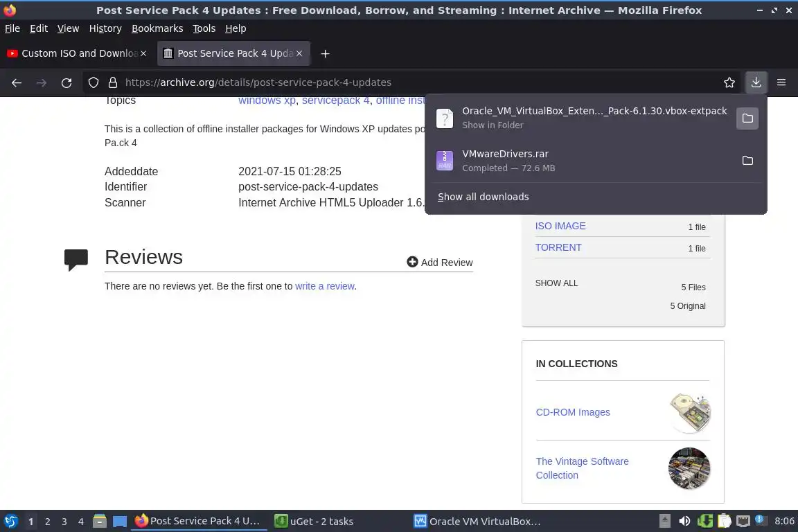Image resolution: width=798 pixels, height=532 pixels.
Task: Click SHOW ALL files link
Action: coord(556,283)
